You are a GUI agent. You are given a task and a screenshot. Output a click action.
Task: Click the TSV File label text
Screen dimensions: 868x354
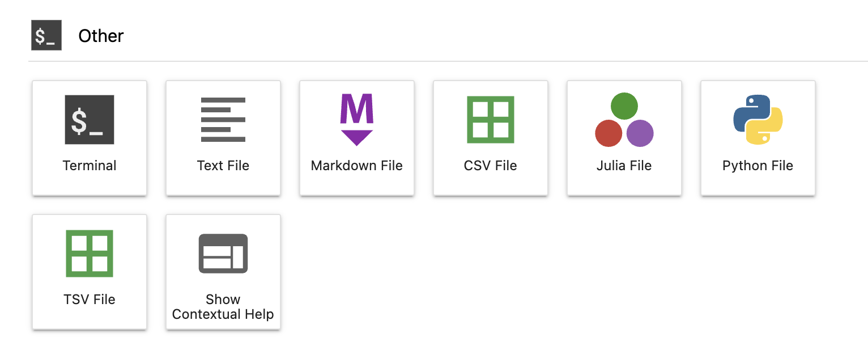pos(89,299)
